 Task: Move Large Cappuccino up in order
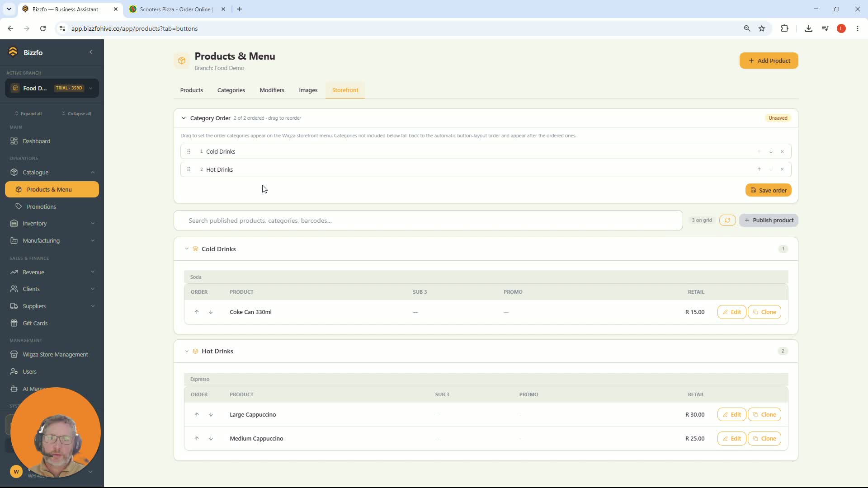[x=197, y=414]
